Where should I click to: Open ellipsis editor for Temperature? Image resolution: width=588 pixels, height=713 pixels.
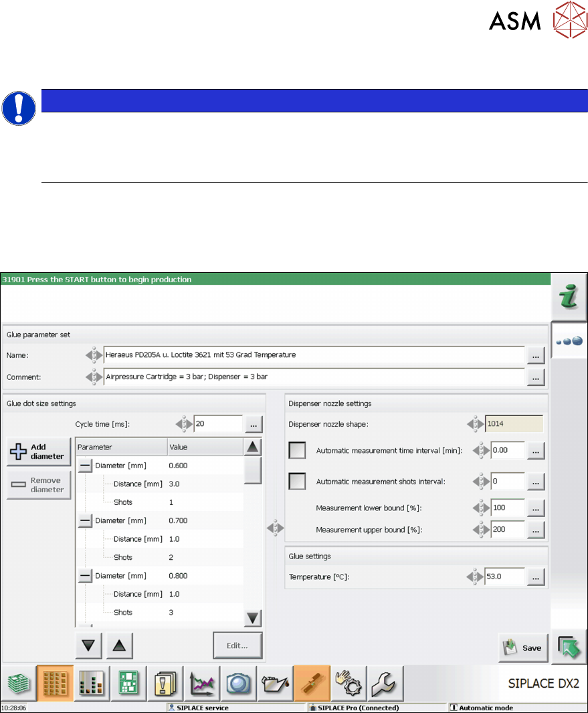536,577
